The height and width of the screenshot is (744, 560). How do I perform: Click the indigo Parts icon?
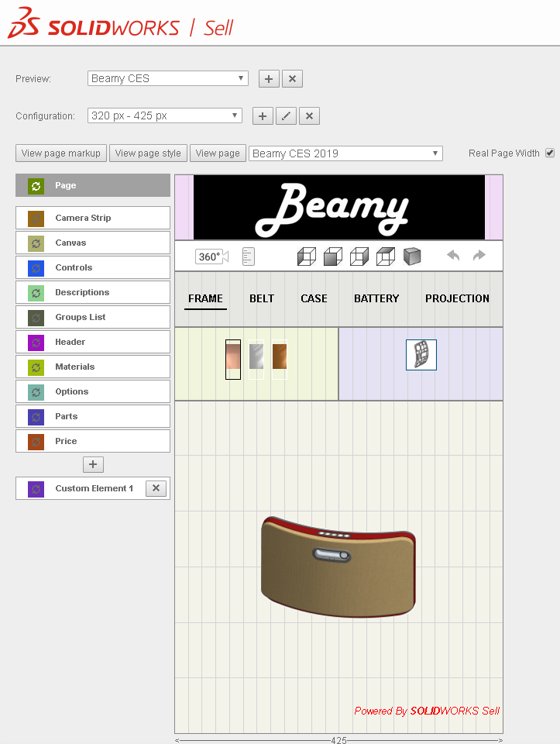36,417
